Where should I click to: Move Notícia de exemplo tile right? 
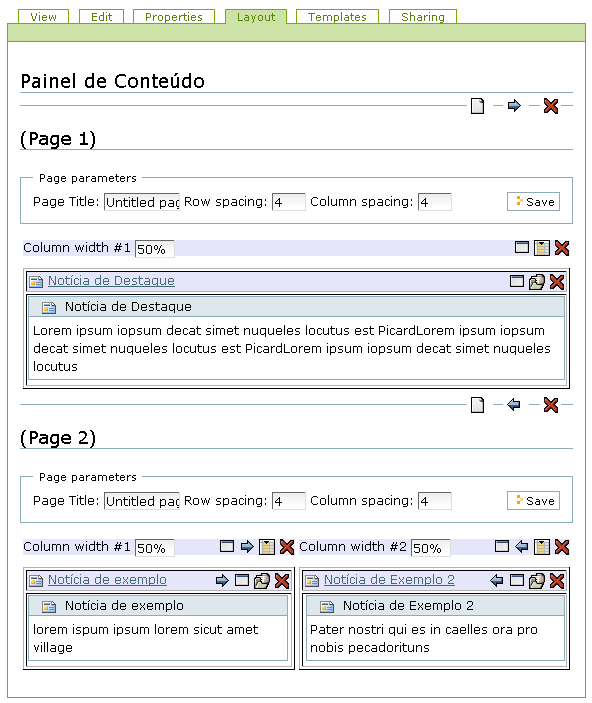[222, 581]
